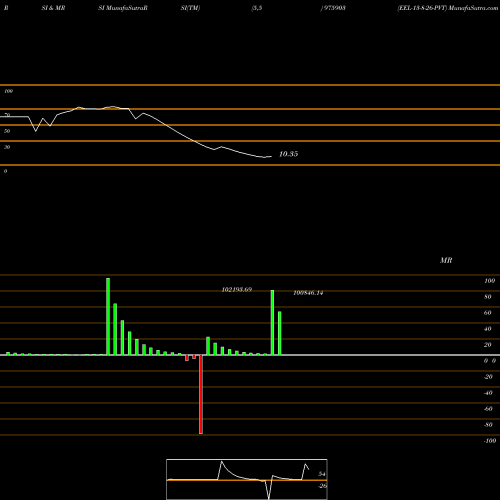The height and width of the screenshot is (500, 500).
Task: Click the MR axis label -60
Action: (488, 409)
